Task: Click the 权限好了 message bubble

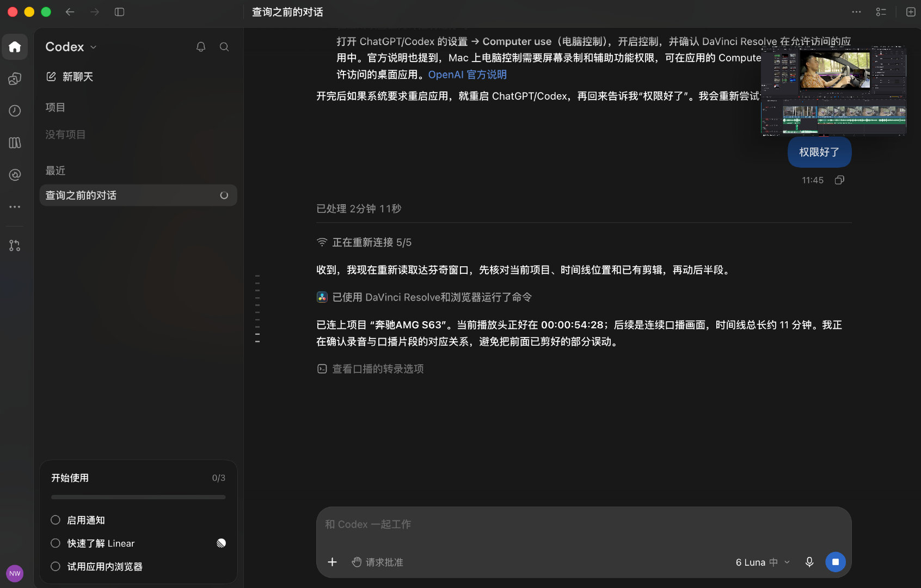Action: point(819,152)
